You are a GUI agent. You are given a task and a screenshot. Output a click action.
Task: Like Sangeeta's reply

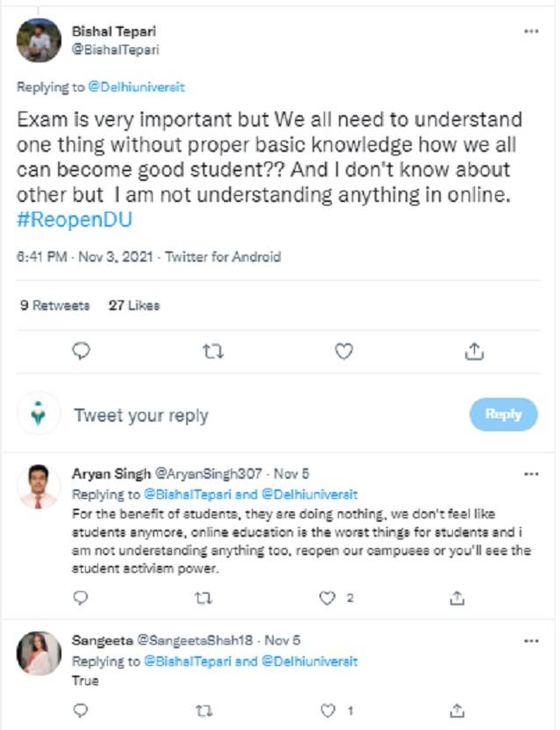(329, 709)
